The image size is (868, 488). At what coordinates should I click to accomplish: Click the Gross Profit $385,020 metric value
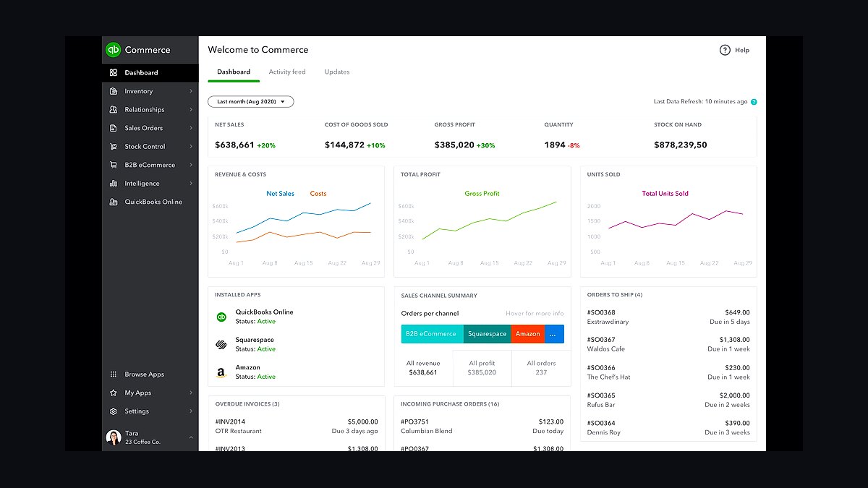[454, 145]
